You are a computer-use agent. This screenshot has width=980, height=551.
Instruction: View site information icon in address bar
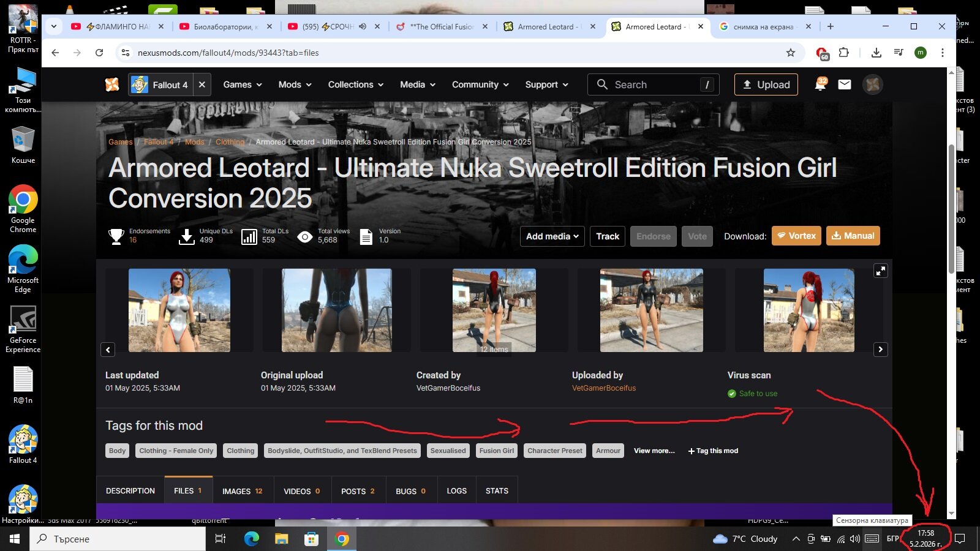[x=126, y=53]
